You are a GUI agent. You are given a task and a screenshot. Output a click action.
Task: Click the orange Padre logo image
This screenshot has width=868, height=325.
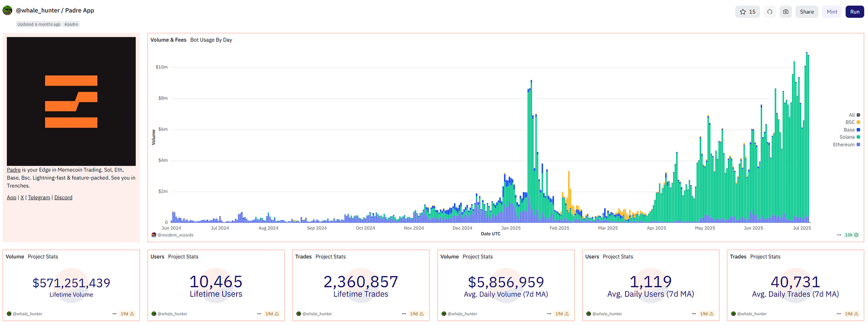[71, 101]
